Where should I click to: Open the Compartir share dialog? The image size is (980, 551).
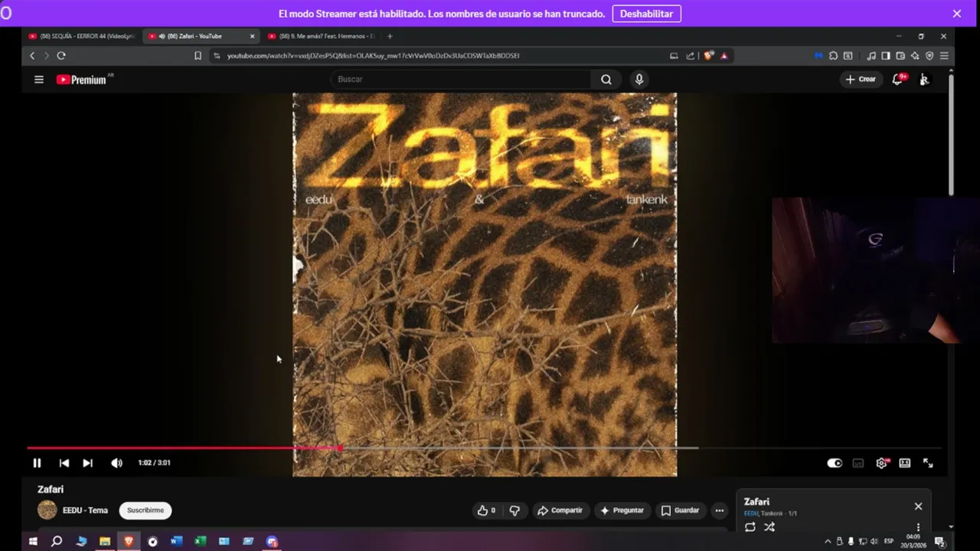pos(560,510)
